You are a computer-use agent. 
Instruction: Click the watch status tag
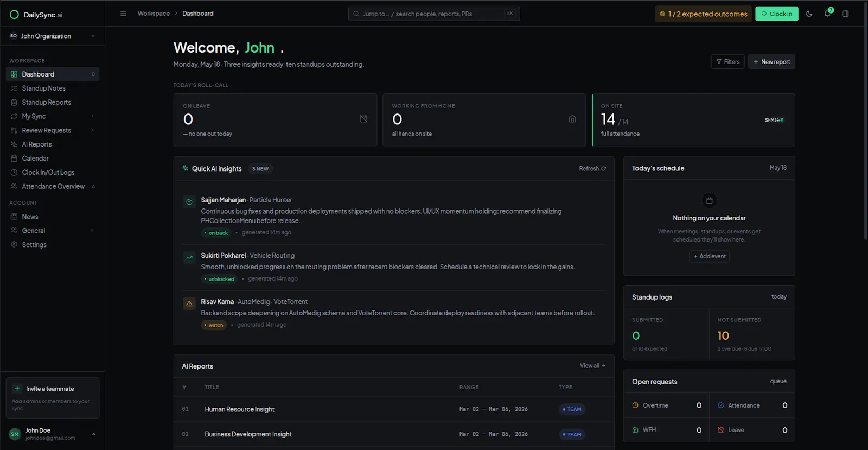tap(214, 325)
